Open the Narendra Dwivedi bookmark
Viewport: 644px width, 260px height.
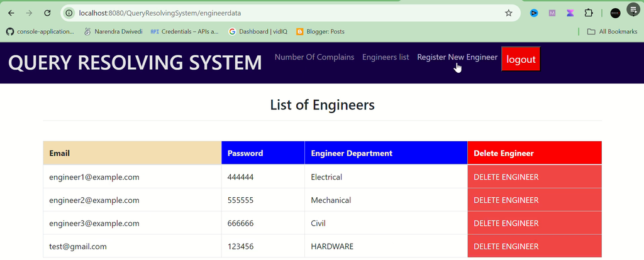point(113,31)
